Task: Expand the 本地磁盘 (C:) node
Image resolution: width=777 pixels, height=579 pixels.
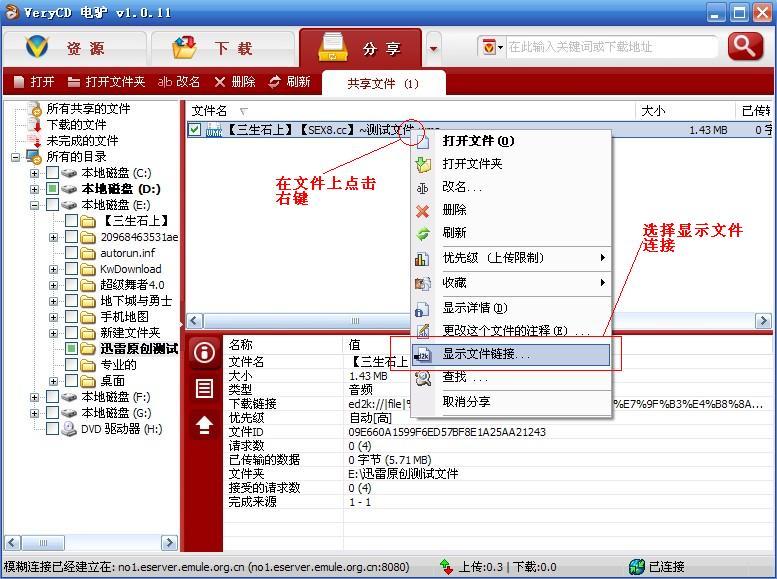Action: (34, 174)
